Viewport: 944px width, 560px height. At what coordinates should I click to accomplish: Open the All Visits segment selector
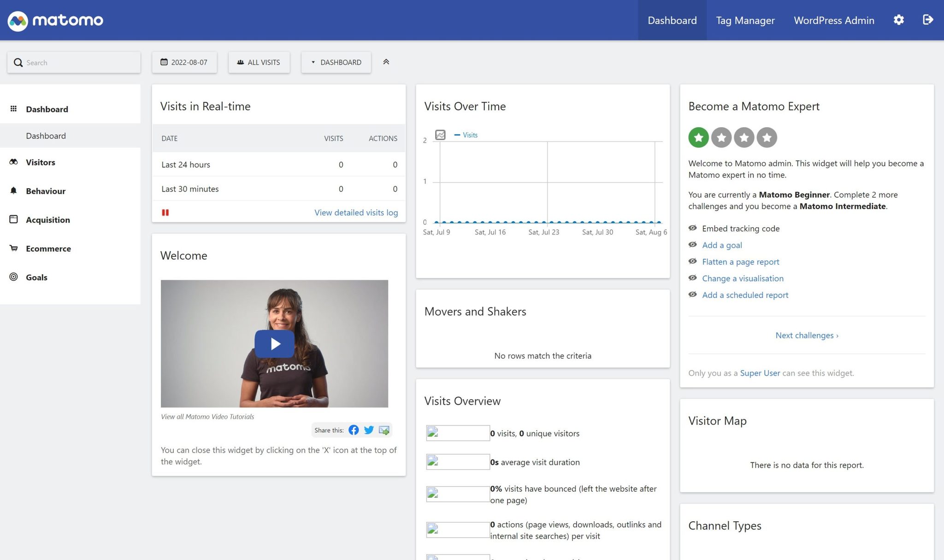coord(259,62)
